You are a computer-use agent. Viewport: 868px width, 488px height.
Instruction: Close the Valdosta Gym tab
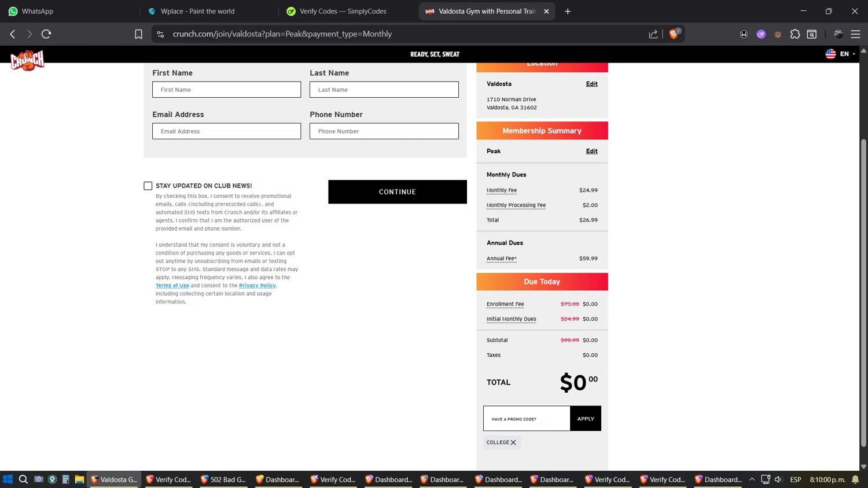[x=546, y=11]
